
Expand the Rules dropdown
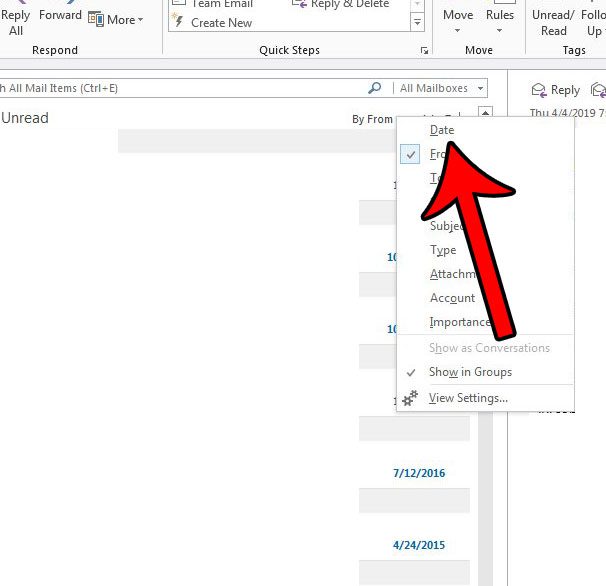(x=500, y=30)
